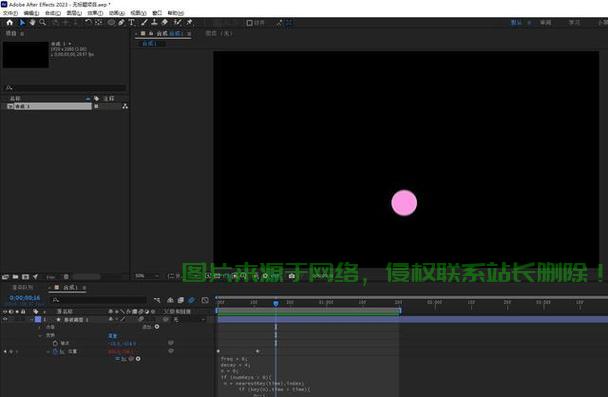Select the Puppet Pin tool

(189, 22)
